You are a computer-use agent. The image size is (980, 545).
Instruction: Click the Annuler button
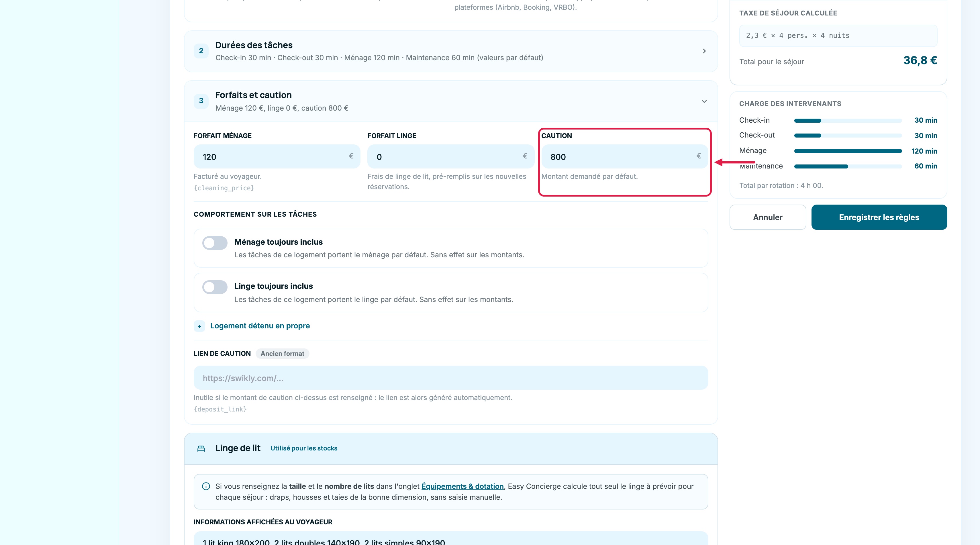point(768,217)
